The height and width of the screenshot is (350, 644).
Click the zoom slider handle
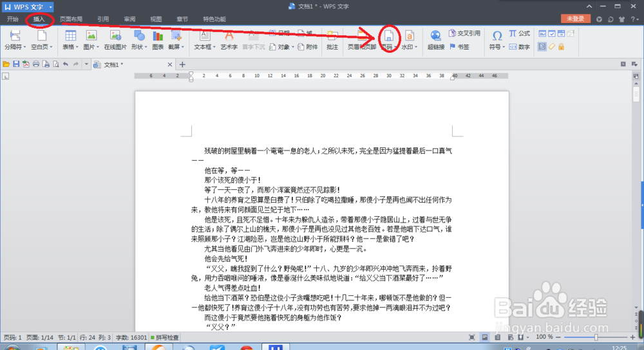pyautogui.click(x=596, y=337)
